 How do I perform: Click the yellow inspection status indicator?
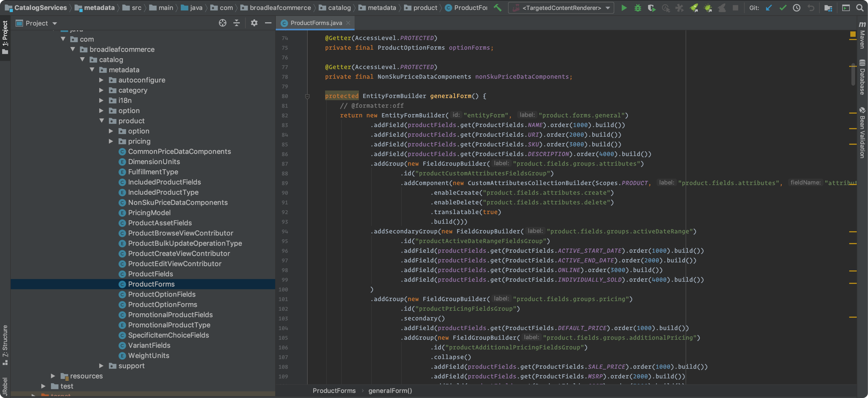click(x=853, y=34)
